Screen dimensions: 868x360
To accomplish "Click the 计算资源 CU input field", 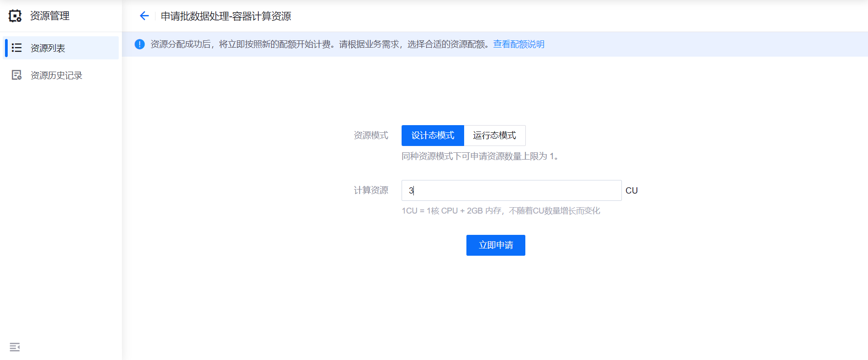I will tap(511, 190).
